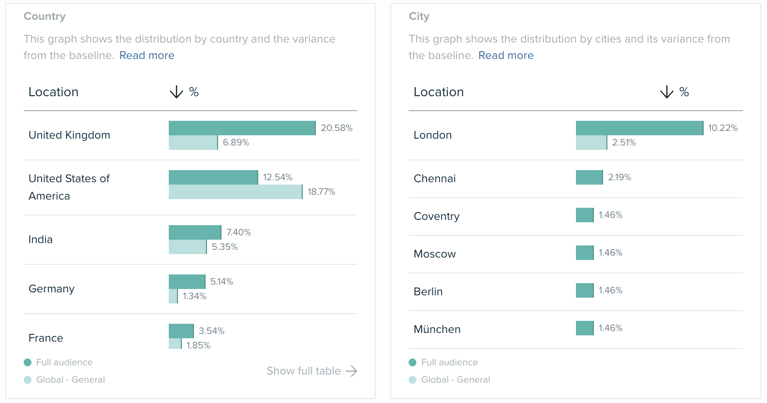Toggle Full audience legend dot in City panel
767x403 pixels.
click(412, 362)
